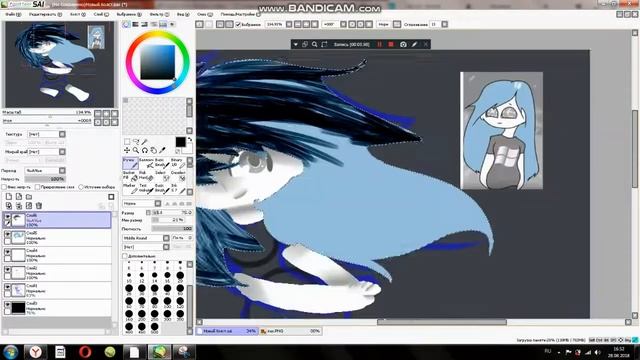Pick a shade in the color square
This screenshot has height=360, width=640.
pos(158,62)
